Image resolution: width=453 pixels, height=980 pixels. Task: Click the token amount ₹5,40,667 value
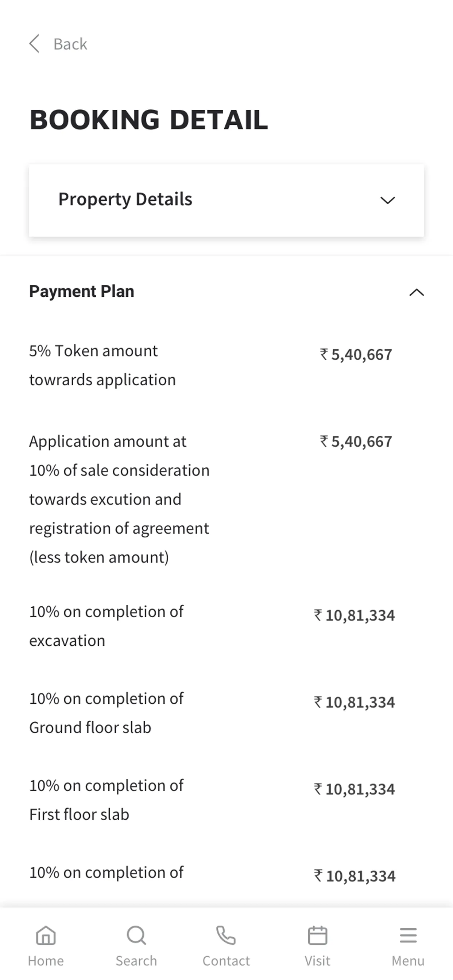(x=356, y=355)
